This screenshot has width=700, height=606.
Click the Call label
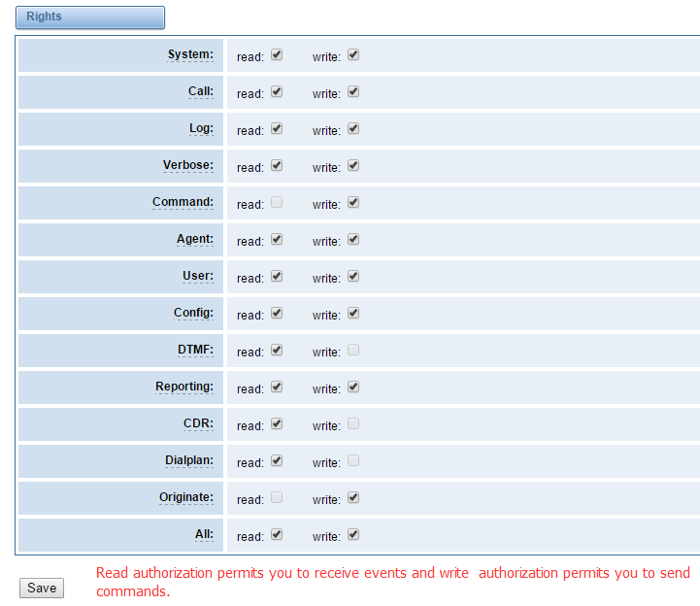(200, 91)
